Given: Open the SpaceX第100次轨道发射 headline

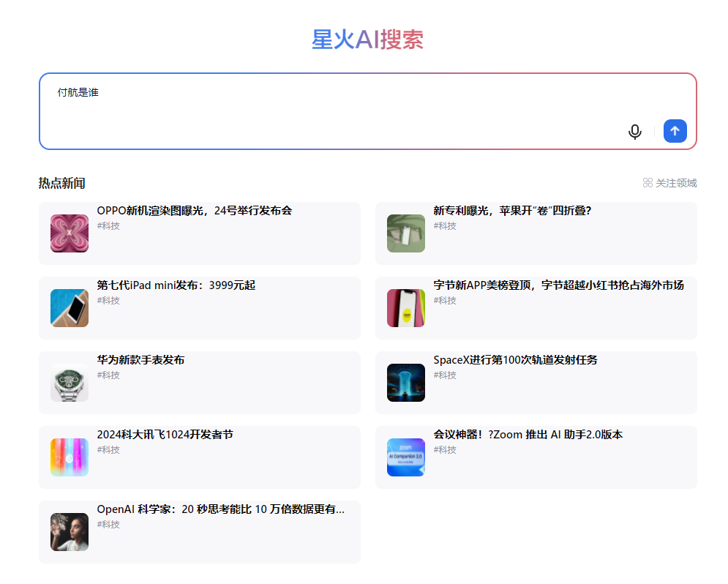Looking at the screenshot, I should click(x=515, y=360).
